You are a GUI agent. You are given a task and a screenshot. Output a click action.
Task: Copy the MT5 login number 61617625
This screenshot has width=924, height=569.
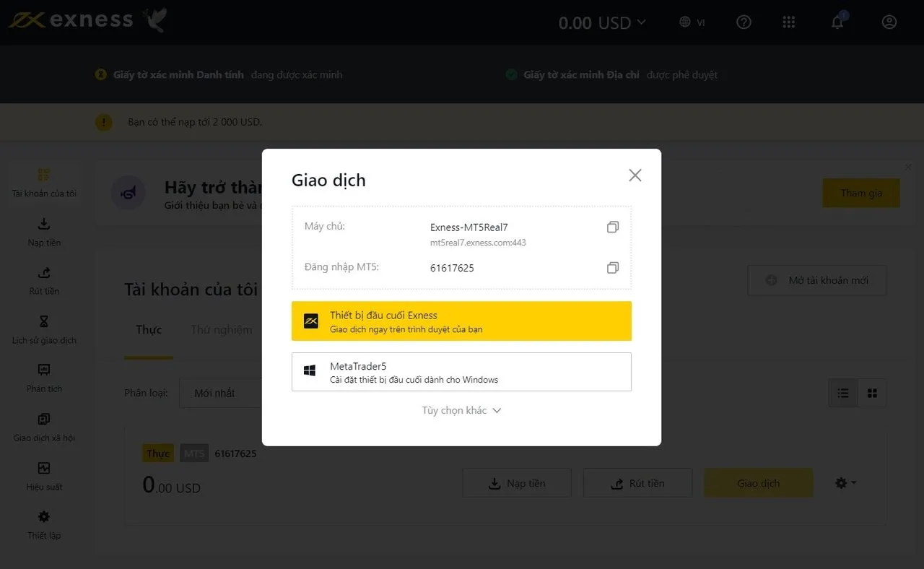pos(612,268)
